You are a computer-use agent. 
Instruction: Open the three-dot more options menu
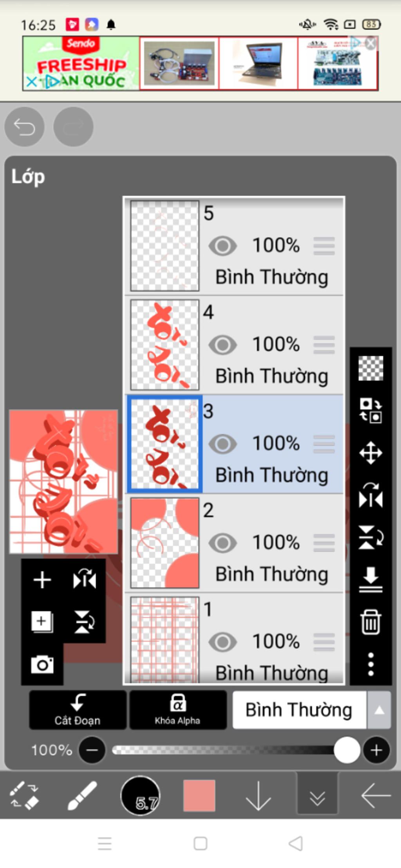(x=370, y=664)
